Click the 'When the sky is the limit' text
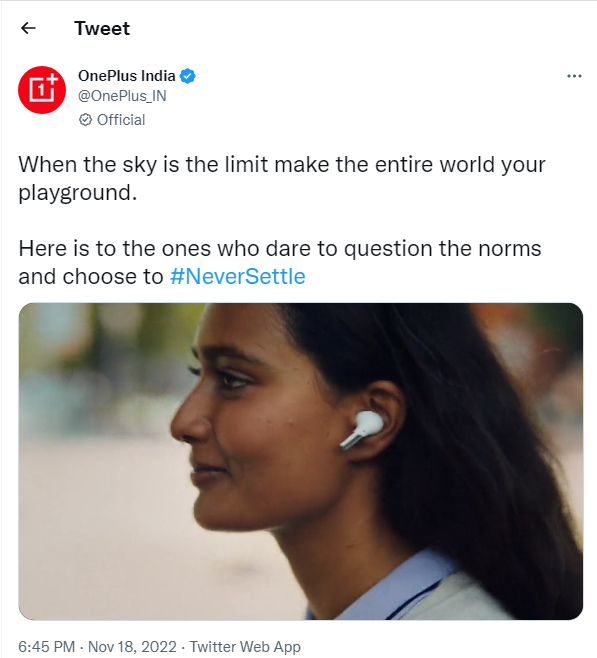The image size is (597, 658). [143, 164]
